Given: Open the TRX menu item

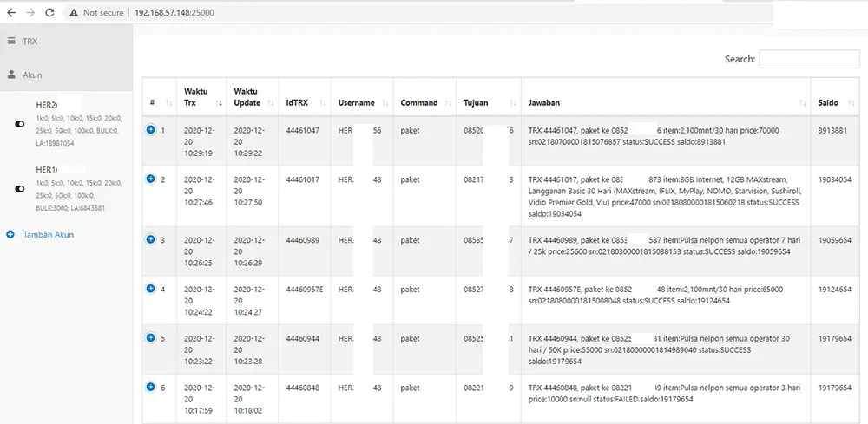Looking at the screenshot, I should pyautogui.click(x=30, y=41).
